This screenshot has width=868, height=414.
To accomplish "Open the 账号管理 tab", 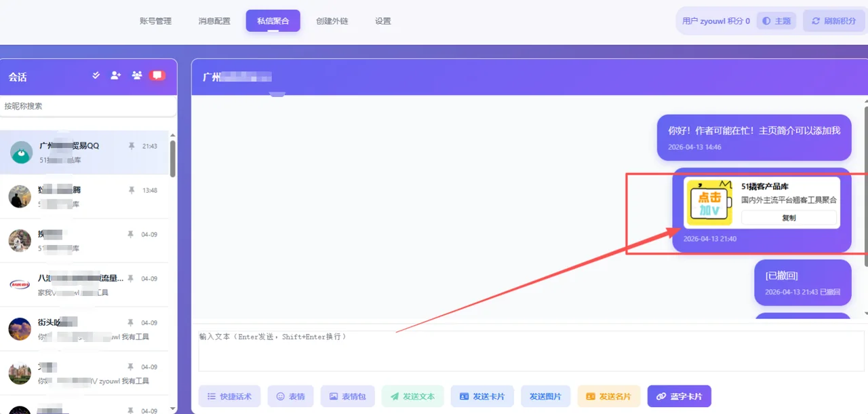I will 155,21.
